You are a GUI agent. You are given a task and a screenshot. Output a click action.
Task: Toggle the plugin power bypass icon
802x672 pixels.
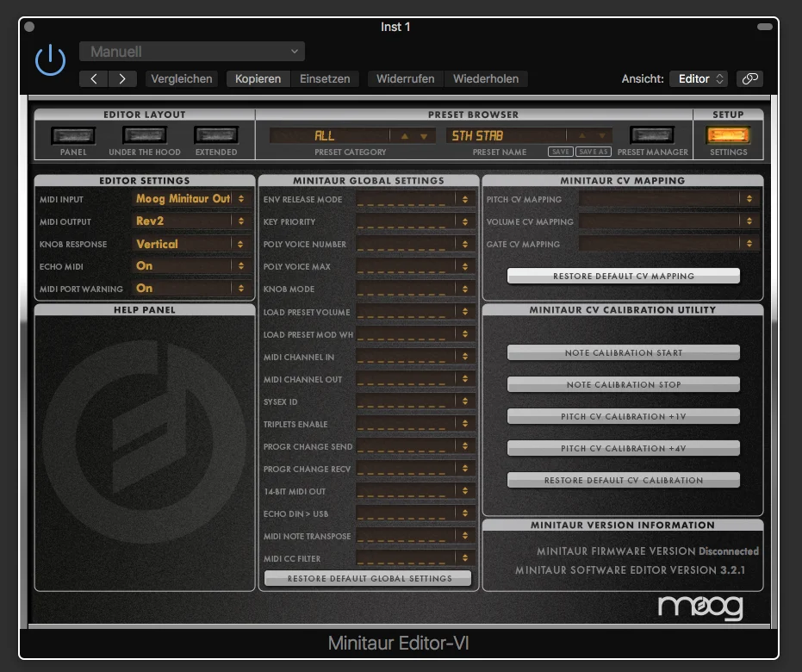(x=50, y=59)
